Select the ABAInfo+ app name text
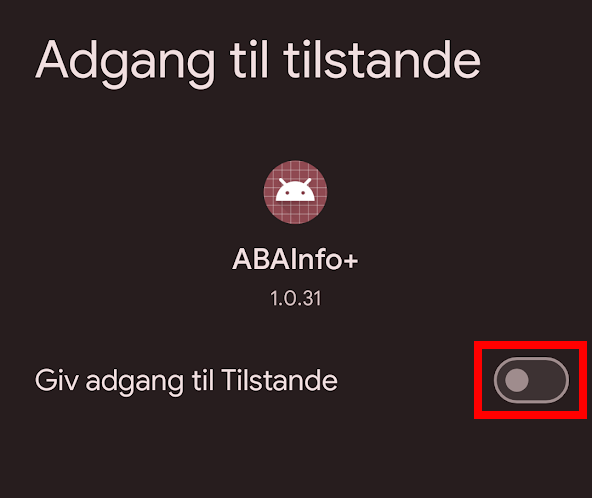The height and width of the screenshot is (498, 592). [295, 260]
